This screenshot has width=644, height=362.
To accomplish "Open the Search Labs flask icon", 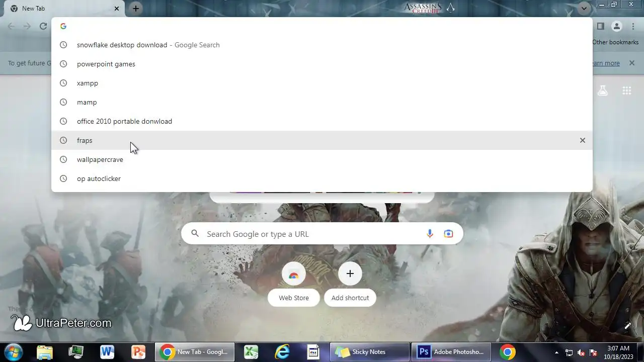I will coord(602,90).
